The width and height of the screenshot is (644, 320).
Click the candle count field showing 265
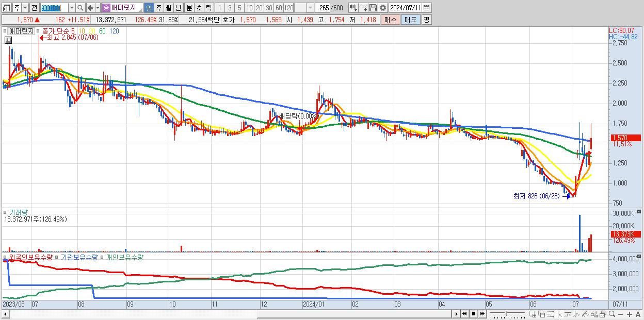coord(323,8)
